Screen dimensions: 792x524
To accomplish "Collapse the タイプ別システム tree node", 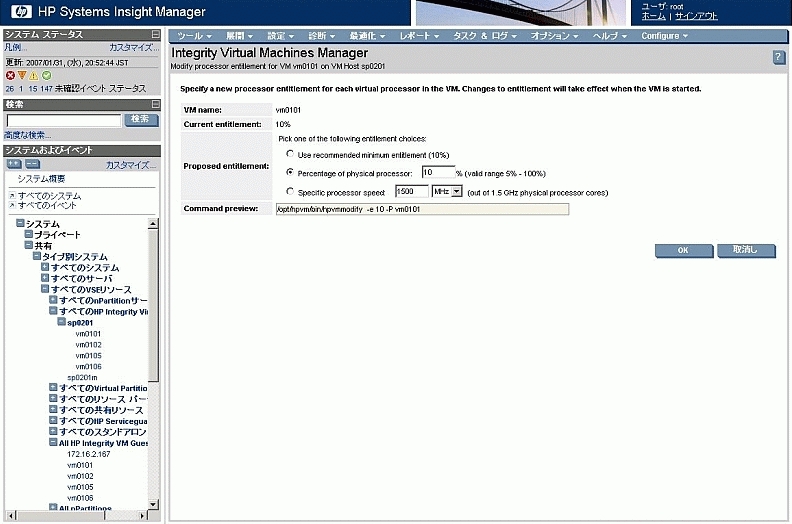I will [37, 256].
